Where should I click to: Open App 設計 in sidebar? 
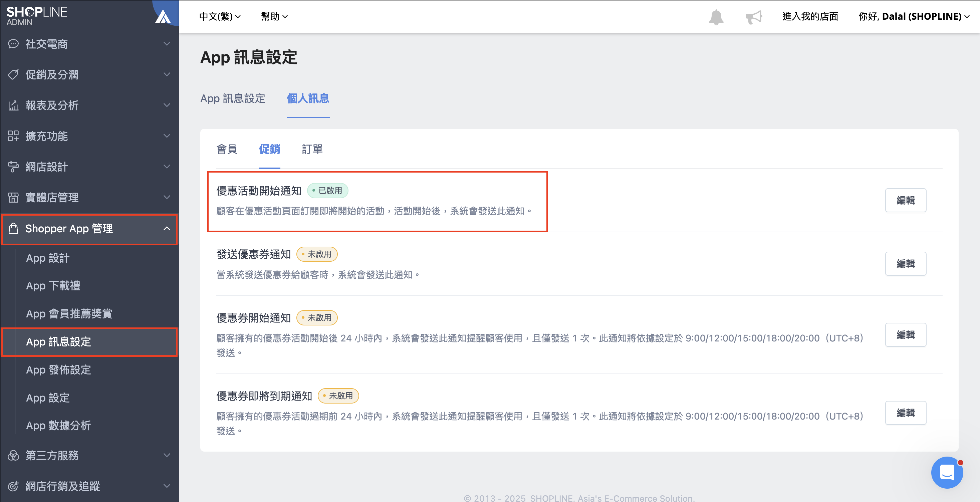[x=48, y=258]
